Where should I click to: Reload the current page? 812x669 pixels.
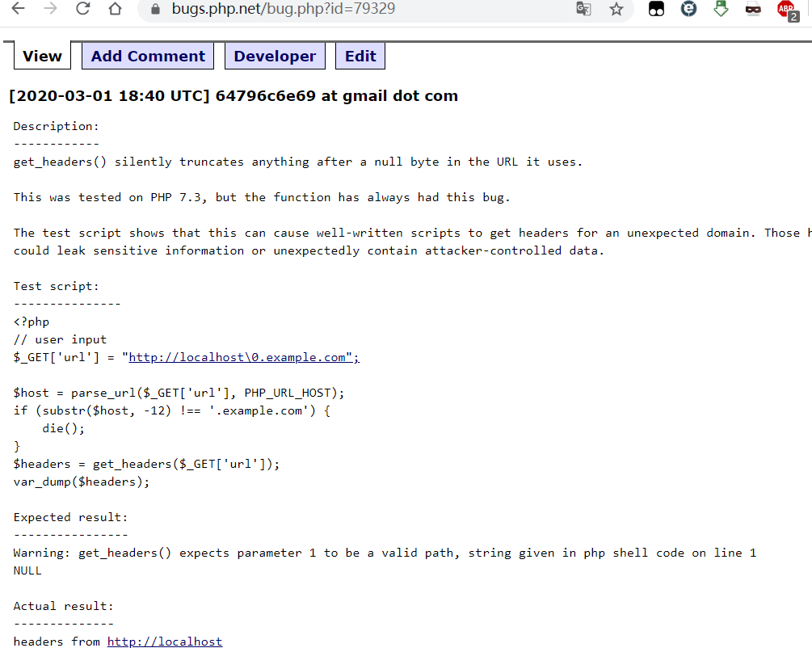pos(82,9)
